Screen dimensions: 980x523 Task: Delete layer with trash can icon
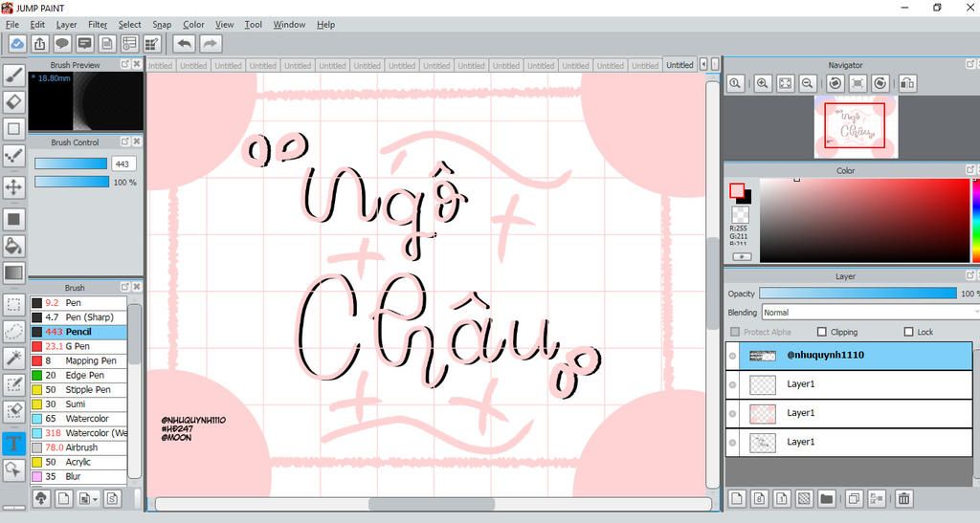tap(903, 498)
